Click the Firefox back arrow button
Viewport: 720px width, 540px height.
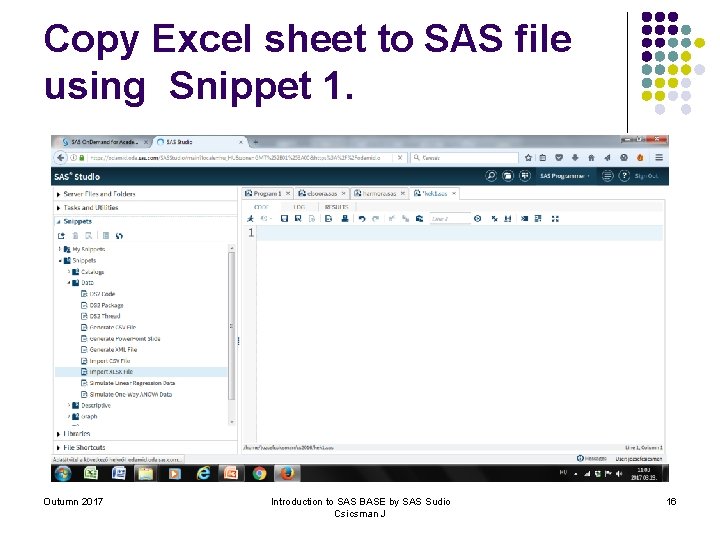[x=61, y=158]
